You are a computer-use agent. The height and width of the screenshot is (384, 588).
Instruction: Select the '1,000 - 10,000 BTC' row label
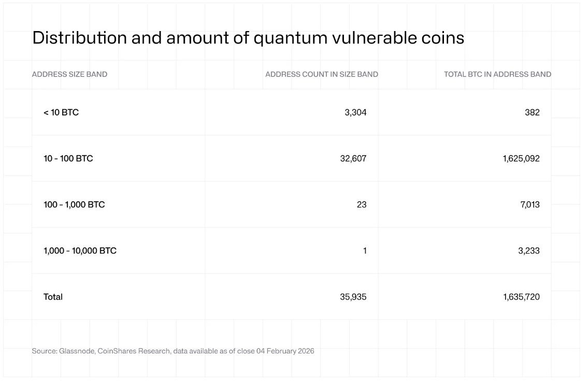point(80,250)
